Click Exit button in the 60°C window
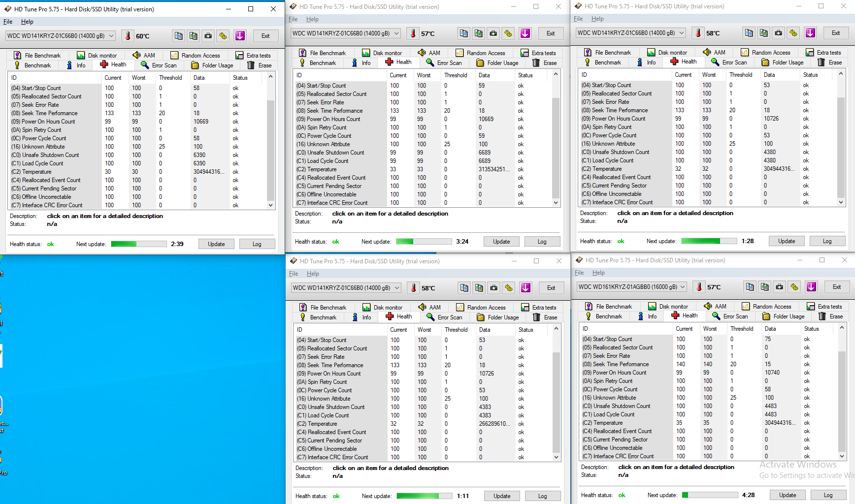Image resolution: width=855 pixels, height=504 pixels. point(265,36)
